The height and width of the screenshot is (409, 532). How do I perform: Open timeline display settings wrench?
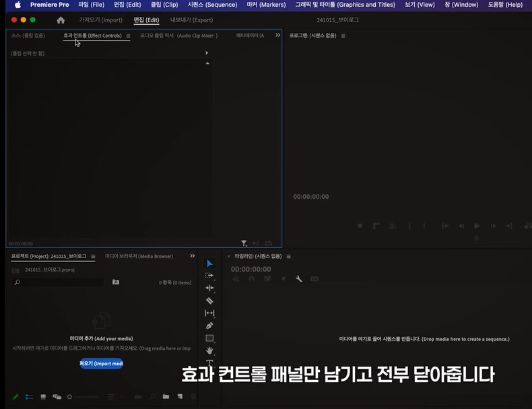click(x=298, y=279)
